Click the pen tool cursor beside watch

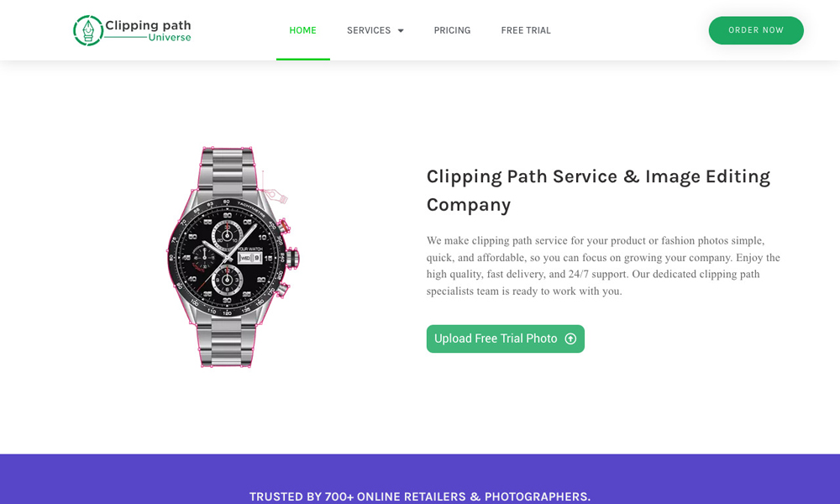coord(276,196)
